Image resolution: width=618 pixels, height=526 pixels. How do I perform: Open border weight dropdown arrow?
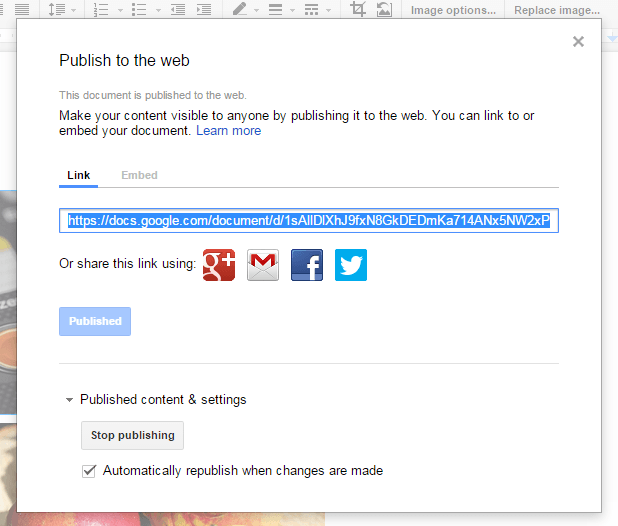(292, 10)
